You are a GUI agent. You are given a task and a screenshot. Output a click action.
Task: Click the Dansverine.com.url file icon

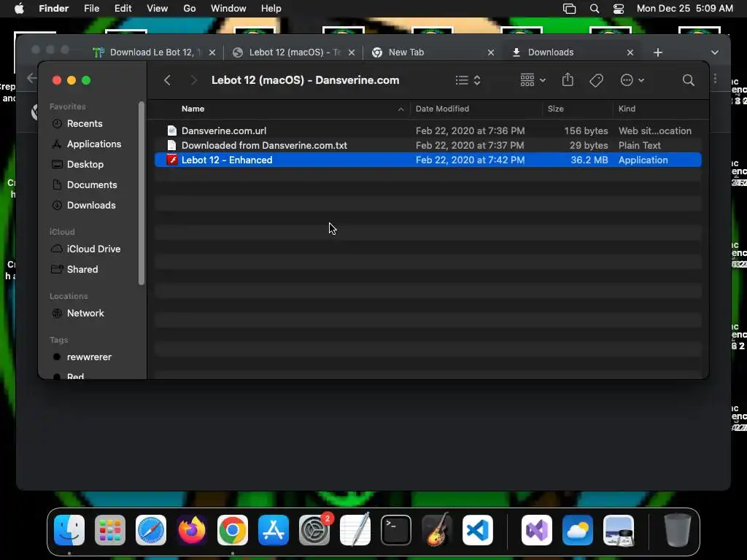tap(172, 131)
